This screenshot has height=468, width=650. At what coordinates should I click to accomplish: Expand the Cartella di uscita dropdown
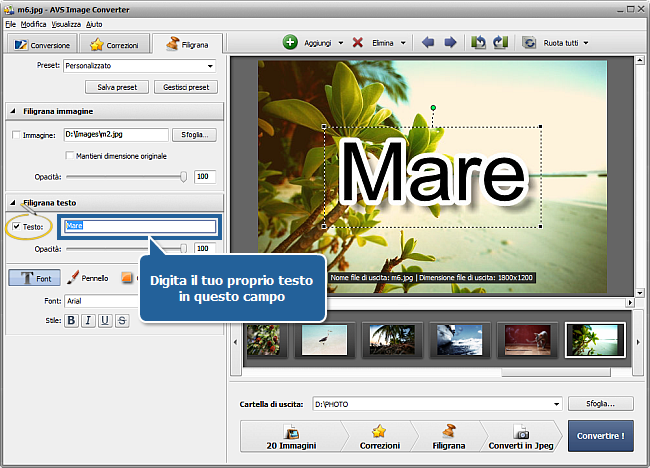pos(556,404)
